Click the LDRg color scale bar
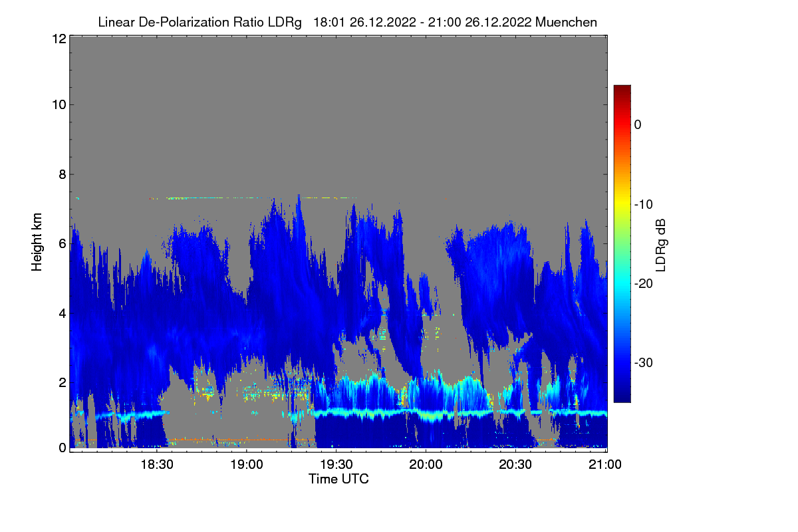Screen dimensions: 798x532 point(622,243)
